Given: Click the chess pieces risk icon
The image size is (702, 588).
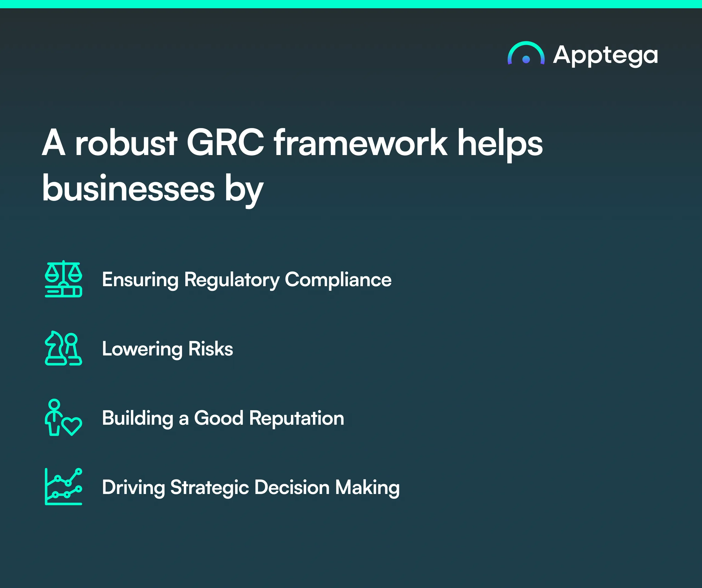Looking at the screenshot, I should point(64,348).
